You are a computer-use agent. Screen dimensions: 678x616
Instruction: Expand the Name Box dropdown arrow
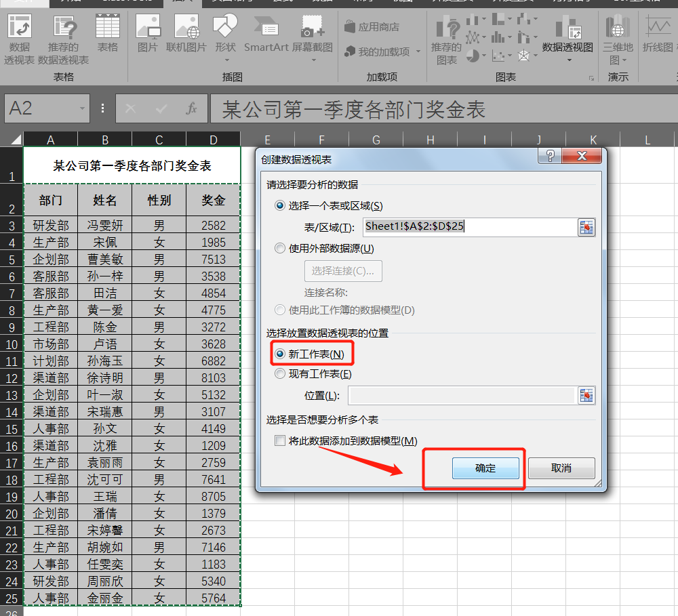83,108
